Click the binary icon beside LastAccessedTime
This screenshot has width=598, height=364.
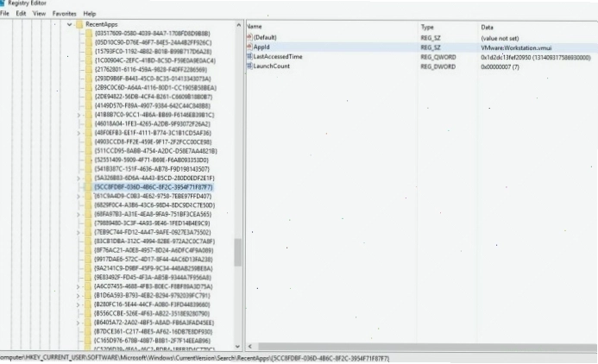[x=249, y=56]
